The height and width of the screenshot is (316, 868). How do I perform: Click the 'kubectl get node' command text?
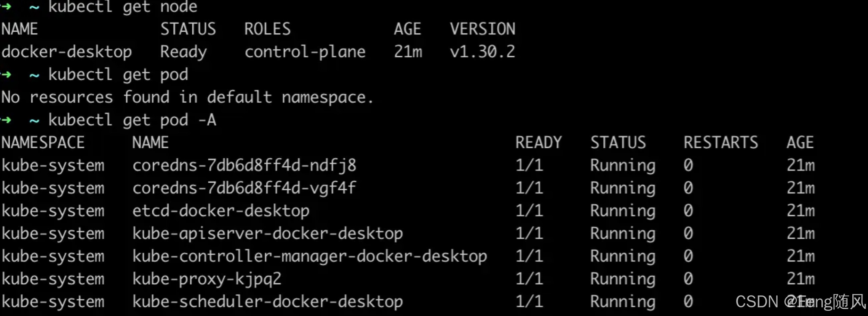[123, 7]
